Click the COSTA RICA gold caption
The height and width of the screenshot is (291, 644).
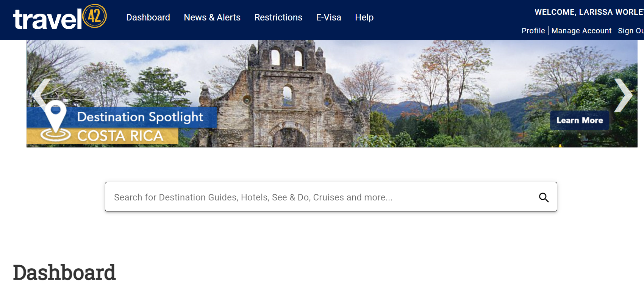[x=120, y=136]
